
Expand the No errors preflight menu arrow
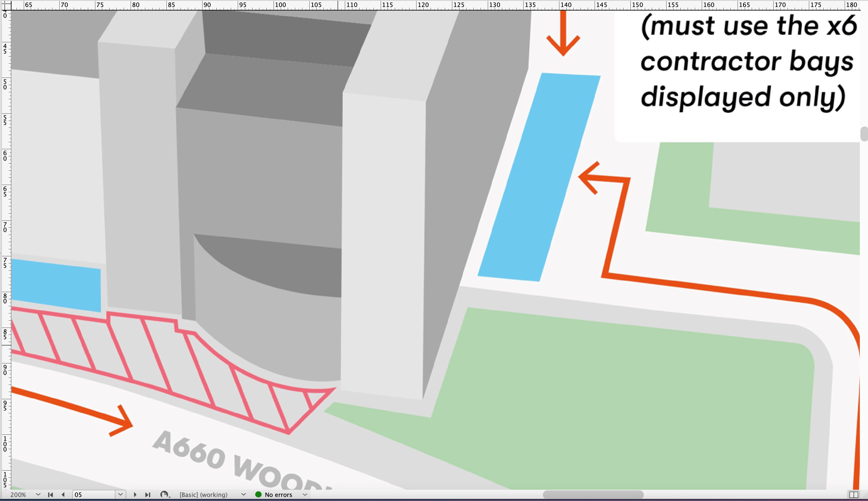(x=305, y=495)
